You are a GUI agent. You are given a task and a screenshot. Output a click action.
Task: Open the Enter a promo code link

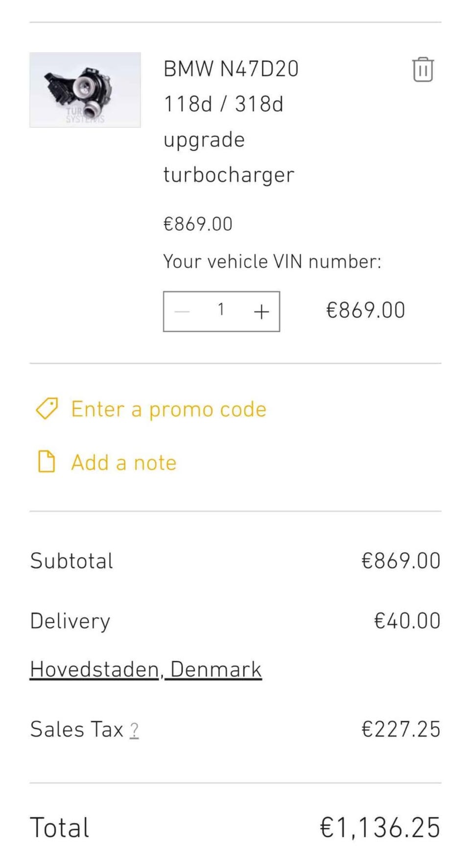click(x=168, y=409)
